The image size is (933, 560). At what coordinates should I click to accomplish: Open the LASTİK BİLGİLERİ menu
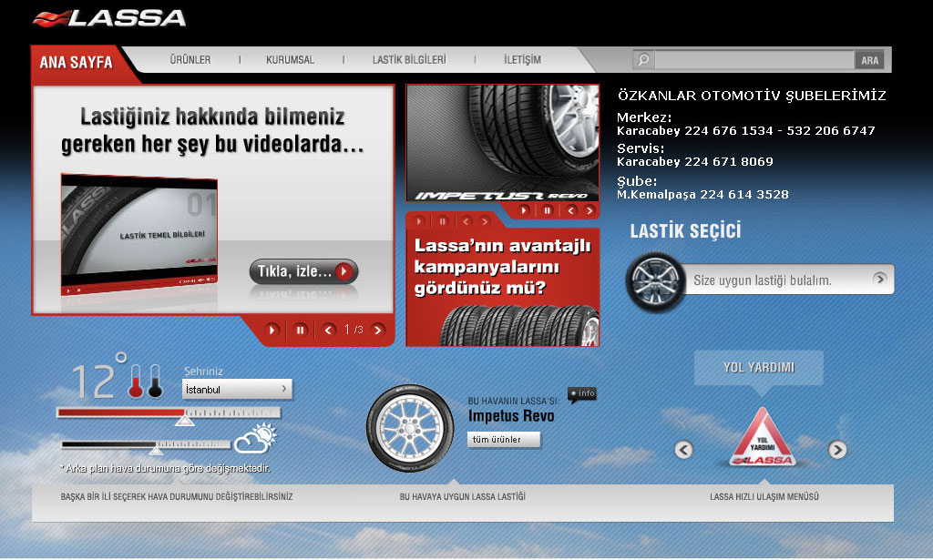point(409,60)
